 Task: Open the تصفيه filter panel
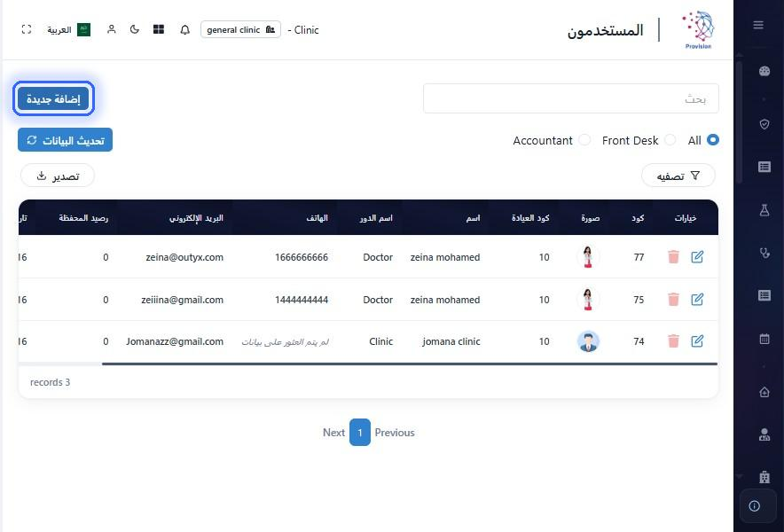(x=678, y=176)
